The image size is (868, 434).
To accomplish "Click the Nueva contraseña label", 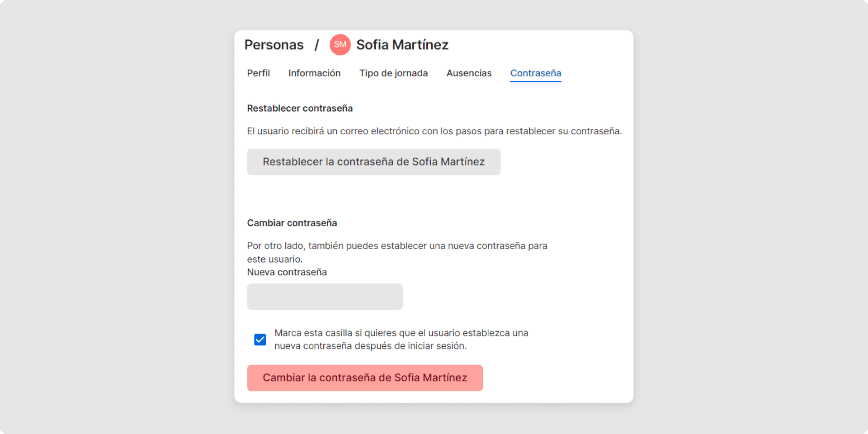I will coord(287,272).
